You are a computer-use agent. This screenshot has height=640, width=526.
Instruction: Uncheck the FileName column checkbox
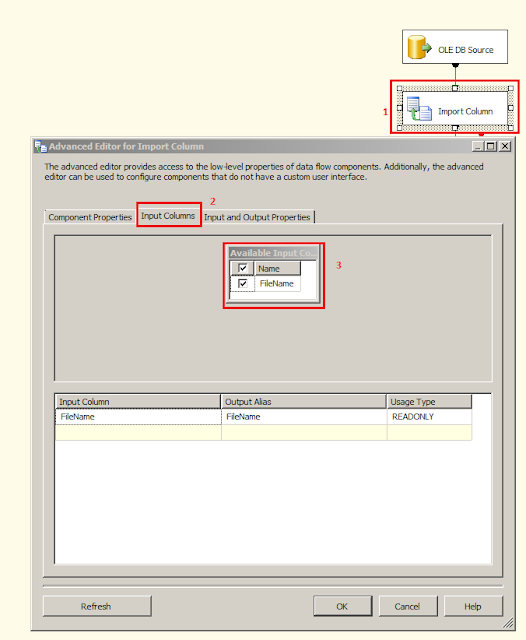point(243,283)
